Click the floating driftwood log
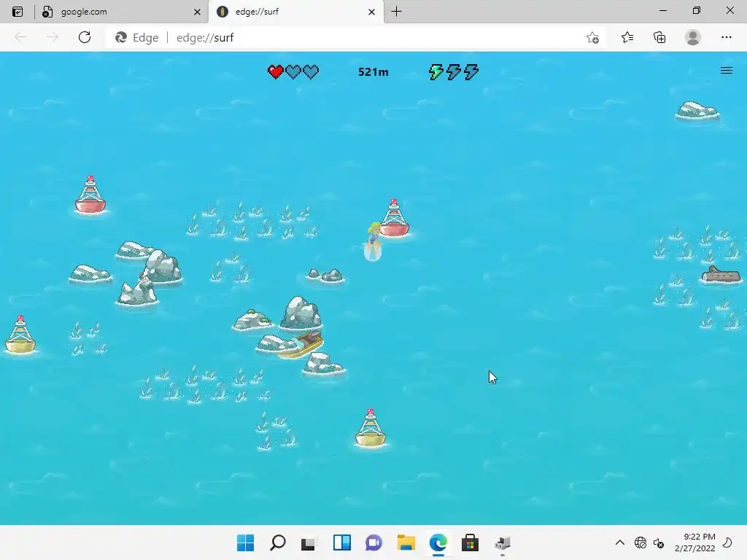This screenshot has width=747, height=560. pos(721,275)
